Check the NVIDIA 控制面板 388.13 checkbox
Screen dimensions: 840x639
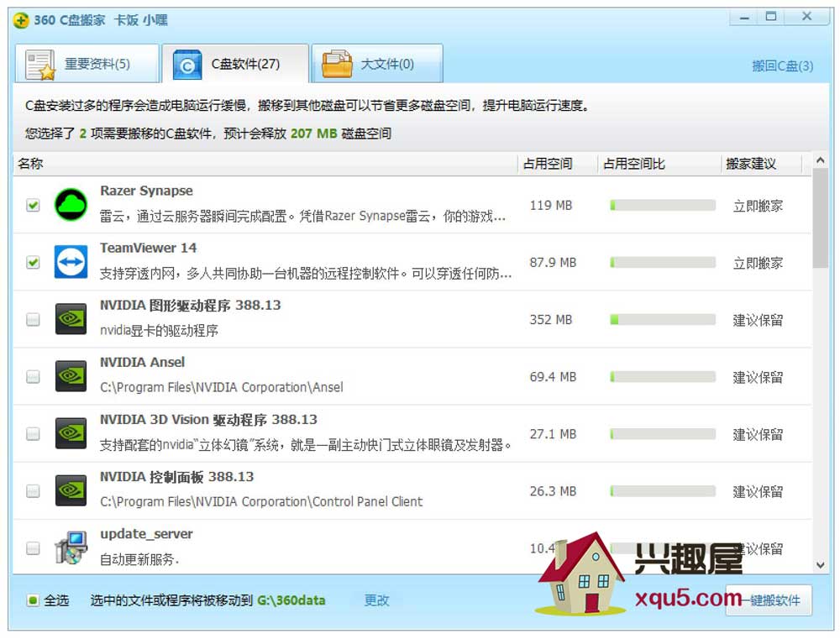34,491
